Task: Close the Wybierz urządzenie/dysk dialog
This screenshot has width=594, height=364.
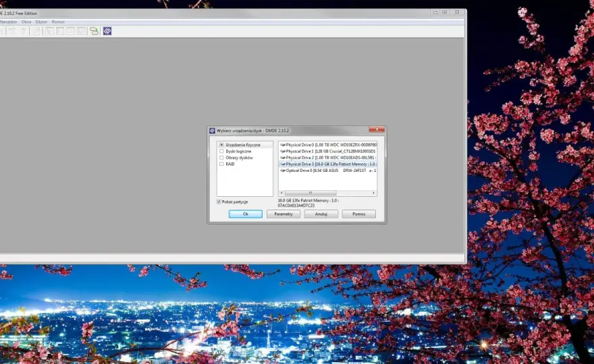Action: point(377,129)
